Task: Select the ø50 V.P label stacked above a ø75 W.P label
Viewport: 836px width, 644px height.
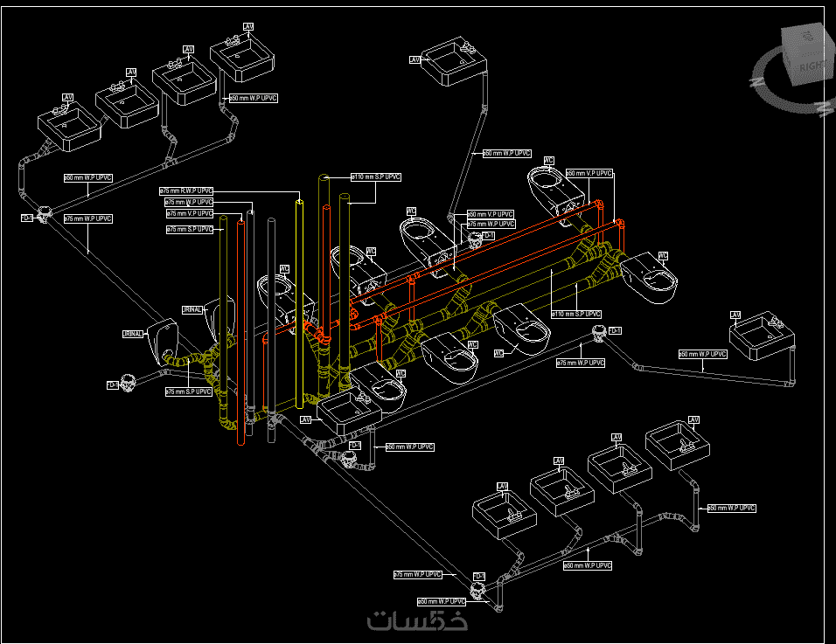Action: [491, 214]
